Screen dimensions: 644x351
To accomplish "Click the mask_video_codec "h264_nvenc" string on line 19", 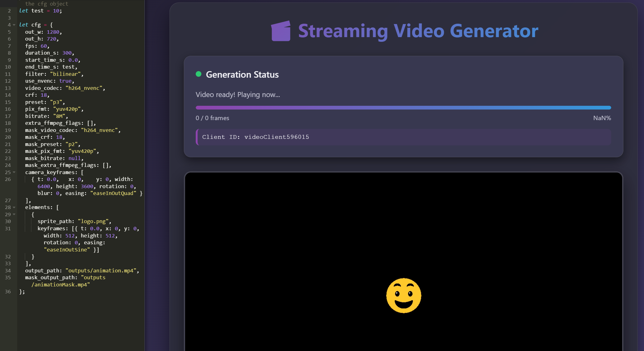I will click(99, 130).
